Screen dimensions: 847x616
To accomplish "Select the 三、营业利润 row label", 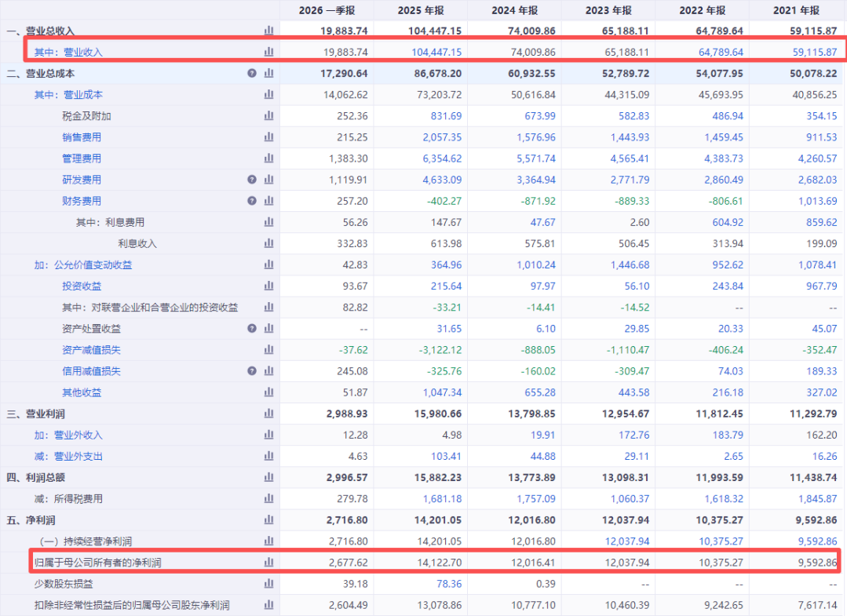I will (35, 414).
